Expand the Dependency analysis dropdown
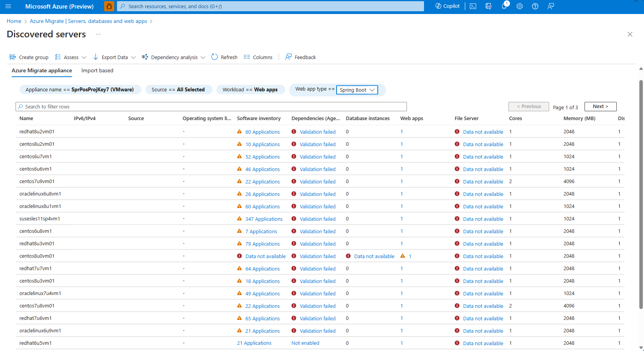644x351 pixels. click(203, 57)
